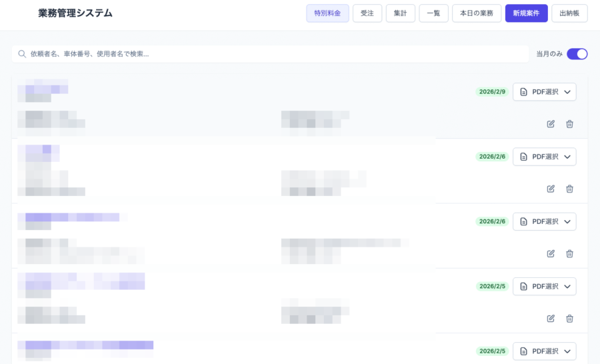The image size is (600, 364).
Task: Click the edit pencil icon for the 2026/2/9 entry
Action: click(x=551, y=124)
